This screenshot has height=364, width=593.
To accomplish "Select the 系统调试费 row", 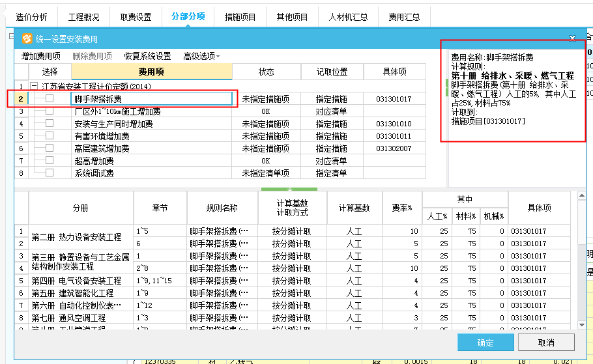I will point(94,173).
